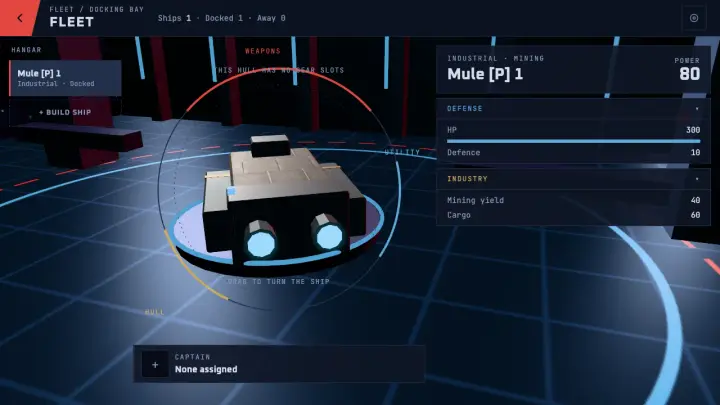Click the 'Cargo' stat row

(574, 215)
